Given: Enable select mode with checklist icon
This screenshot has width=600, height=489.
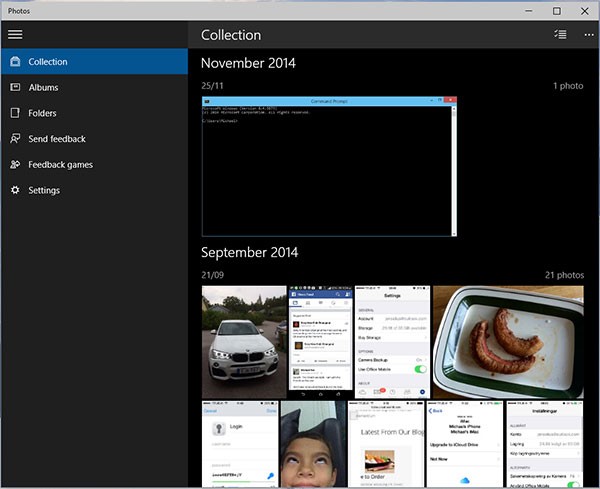Looking at the screenshot, I should pyautogui.click(x=560, y=34).
